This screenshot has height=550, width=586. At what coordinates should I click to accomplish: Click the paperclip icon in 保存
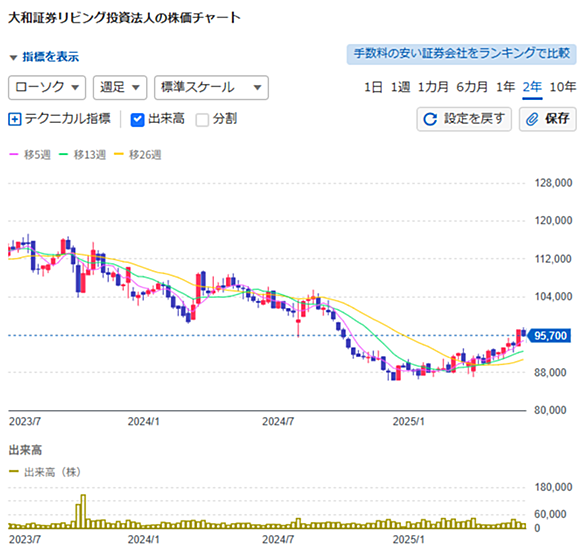532,119
